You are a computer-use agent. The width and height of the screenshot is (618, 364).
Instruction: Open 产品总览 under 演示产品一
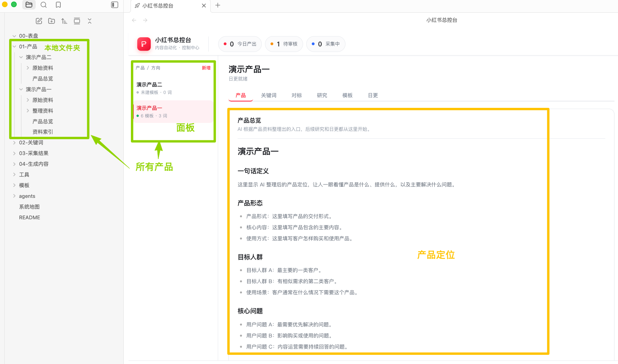click(x=43, y=121)
